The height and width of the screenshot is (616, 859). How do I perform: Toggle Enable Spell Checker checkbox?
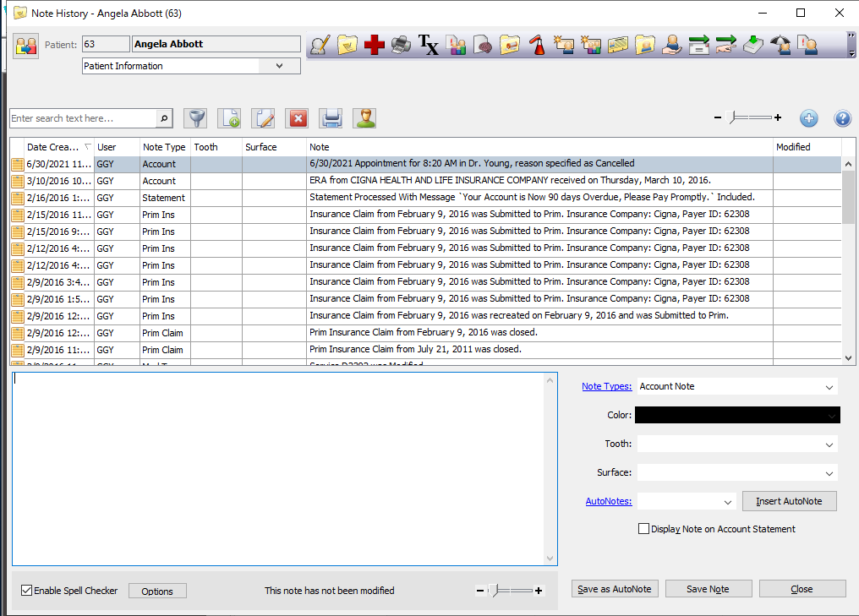pos(26,591)
